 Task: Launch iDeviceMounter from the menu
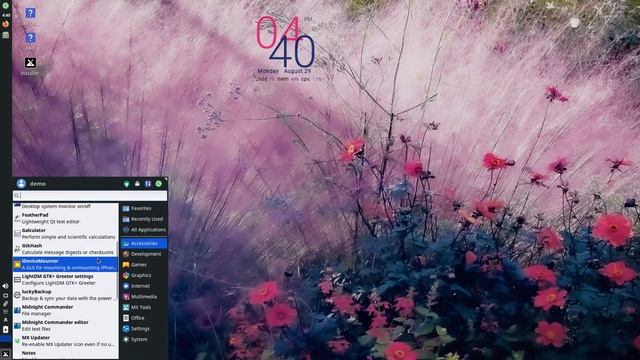click(x=65, y=264)
